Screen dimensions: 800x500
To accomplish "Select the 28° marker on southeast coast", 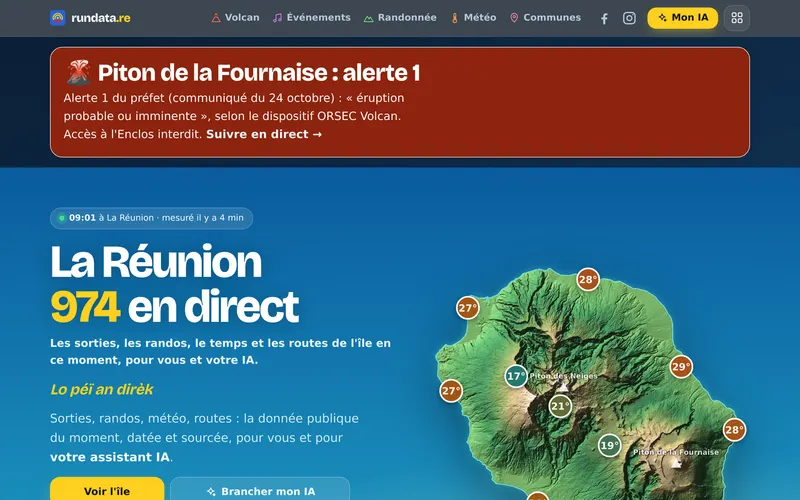I will pos(734,430).
